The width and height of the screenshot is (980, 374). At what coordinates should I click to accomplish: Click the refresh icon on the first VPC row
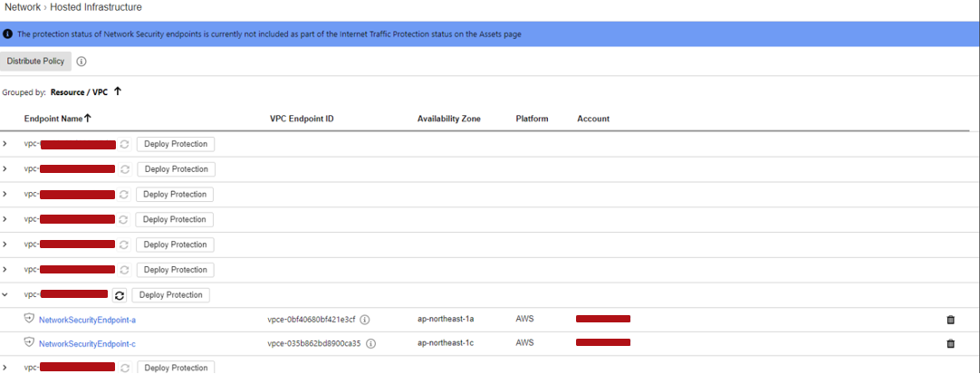click(x=124, y=144)
